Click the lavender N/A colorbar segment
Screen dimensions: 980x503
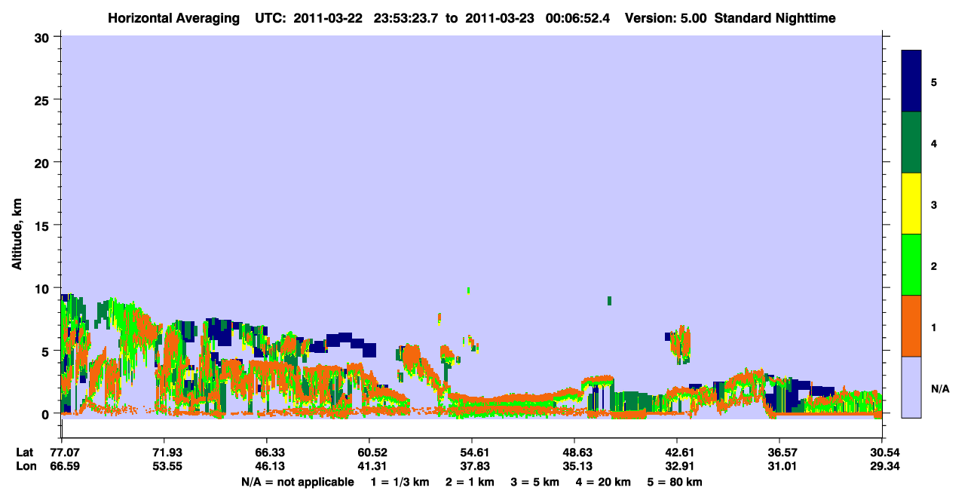click(911, 387)
